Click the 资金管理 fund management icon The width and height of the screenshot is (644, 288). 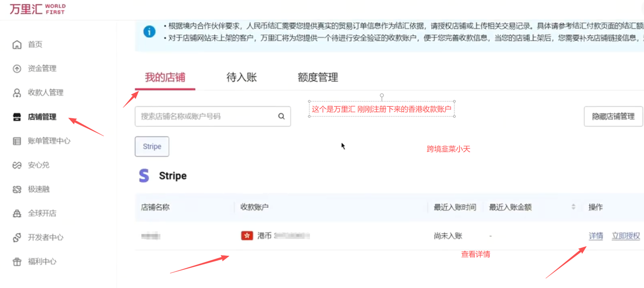tap(17, 69)
